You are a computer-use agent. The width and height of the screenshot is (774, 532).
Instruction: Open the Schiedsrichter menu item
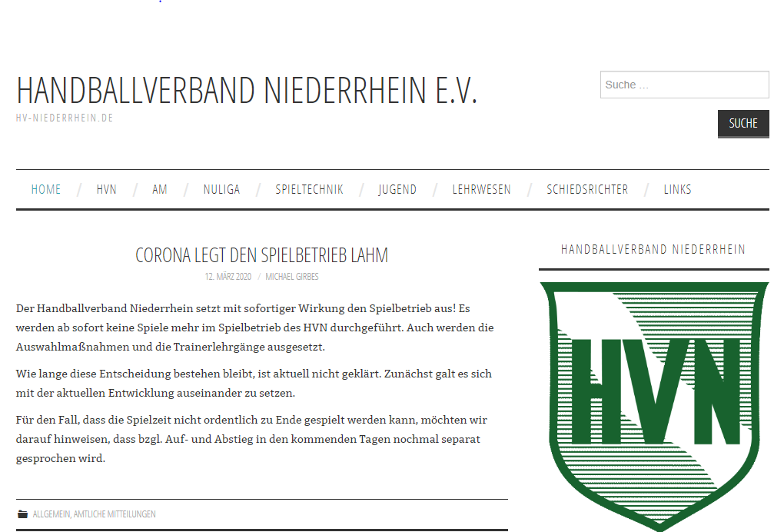tap(587, 190)
